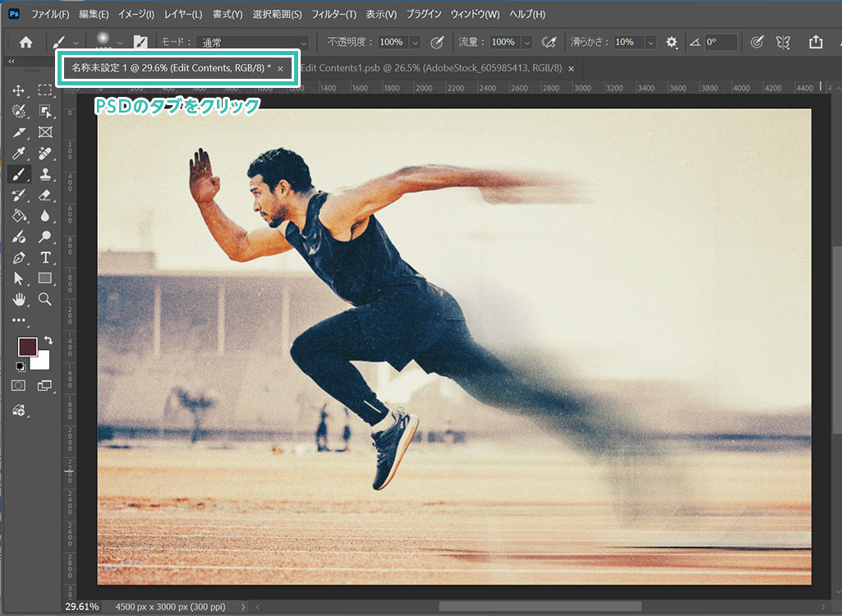Select the Horizontal Type tool
Viewport: 842px width, 616px height.
coord(45,258)
